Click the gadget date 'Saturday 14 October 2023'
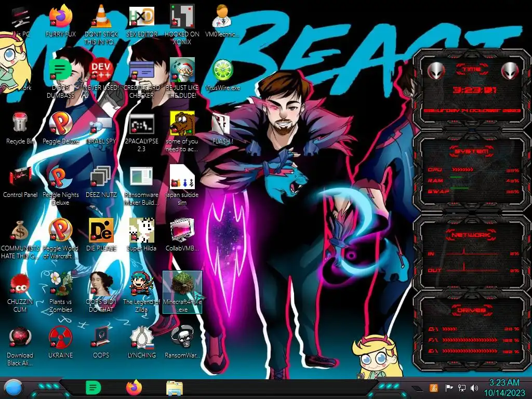532x399 pixels. [472, 111]
